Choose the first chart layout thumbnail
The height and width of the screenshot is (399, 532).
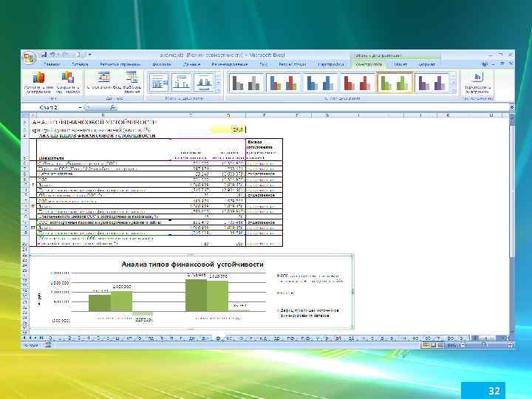coord(158,83)
